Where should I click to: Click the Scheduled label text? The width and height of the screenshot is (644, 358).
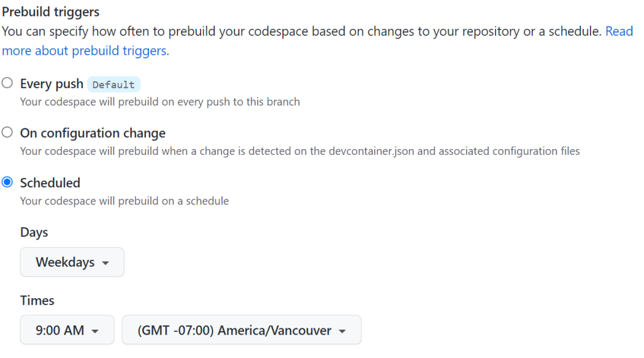(50, 182)
